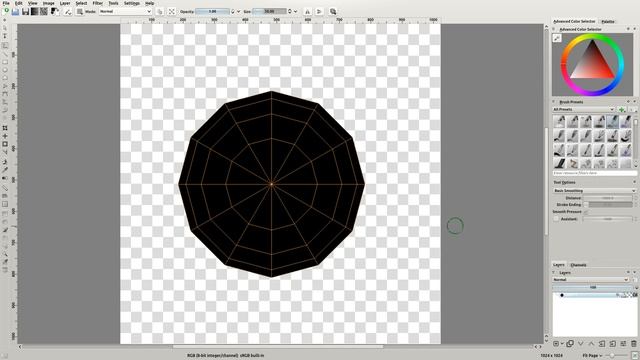Toggle vertical mirror tool

point(319,11)
